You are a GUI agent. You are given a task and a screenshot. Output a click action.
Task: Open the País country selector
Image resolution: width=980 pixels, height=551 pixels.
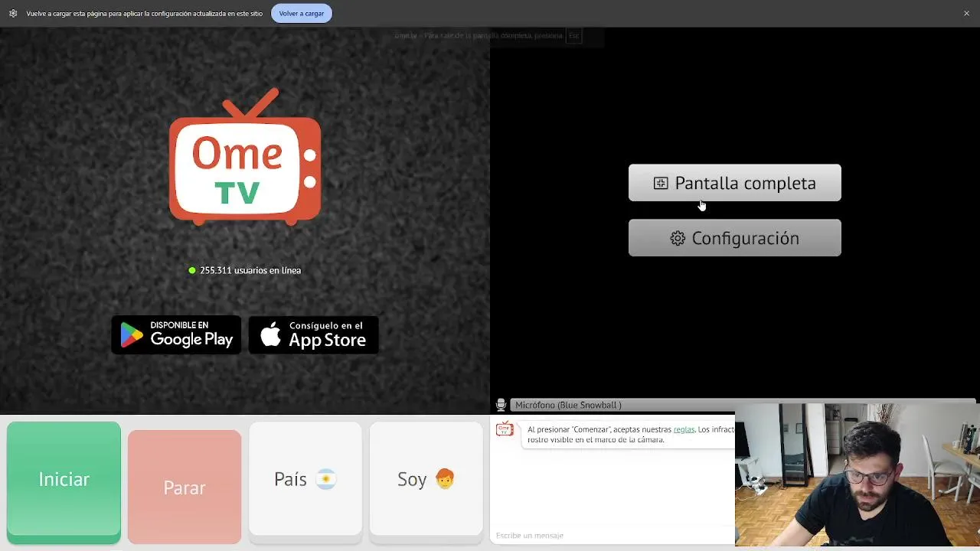coord(305,479)
